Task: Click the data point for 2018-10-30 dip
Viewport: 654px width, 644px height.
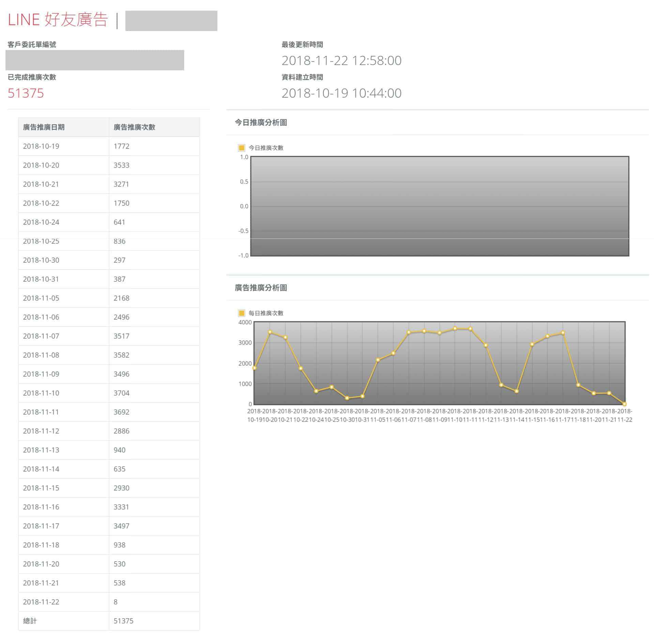Action: click(347, 398)
